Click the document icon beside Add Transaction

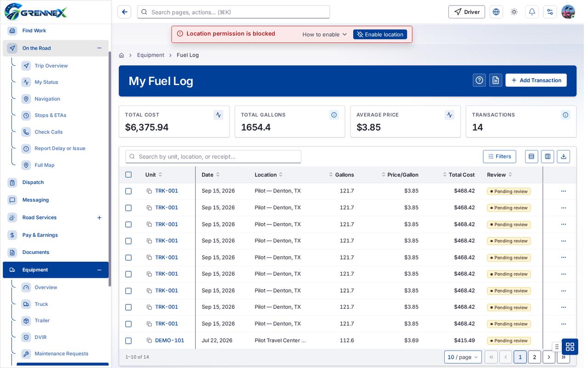496,80
